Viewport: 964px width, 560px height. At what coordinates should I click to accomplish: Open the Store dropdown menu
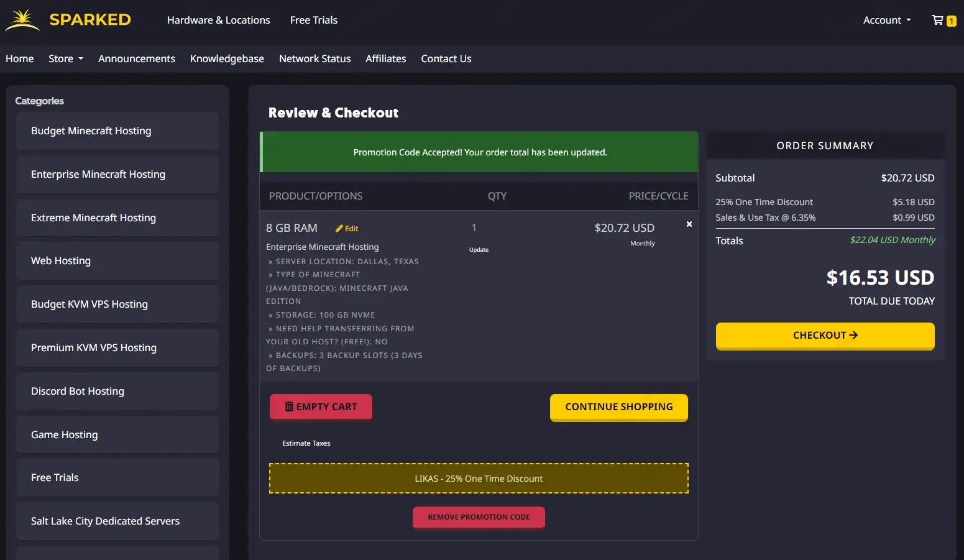66,58
